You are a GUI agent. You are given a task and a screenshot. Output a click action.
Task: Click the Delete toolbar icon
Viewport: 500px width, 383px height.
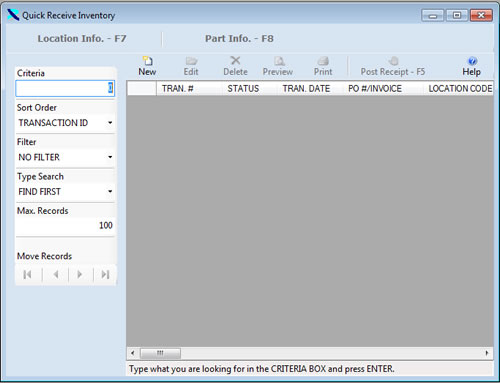(x=235, y=66)
